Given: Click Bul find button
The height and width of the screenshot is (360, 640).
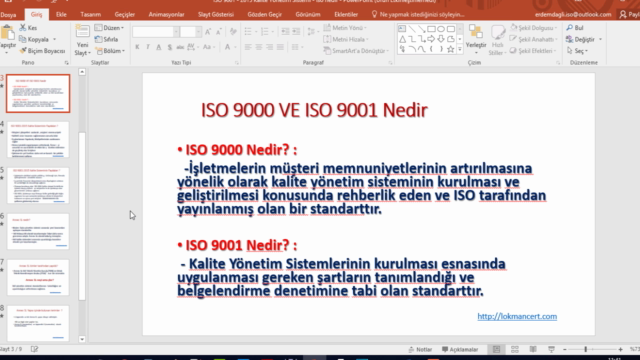Looking at the screenshot, I should point(575,28).
